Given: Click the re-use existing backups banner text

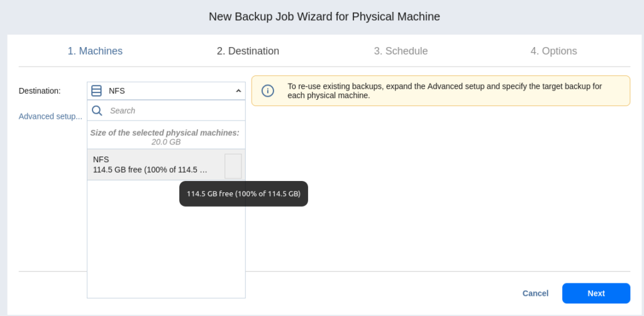Looking at the screenshot, I should pos(444,91).
